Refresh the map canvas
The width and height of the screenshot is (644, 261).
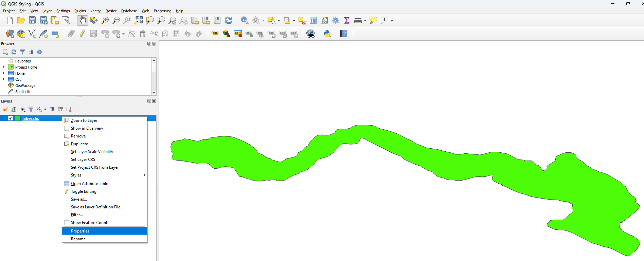tap(228, 20)
